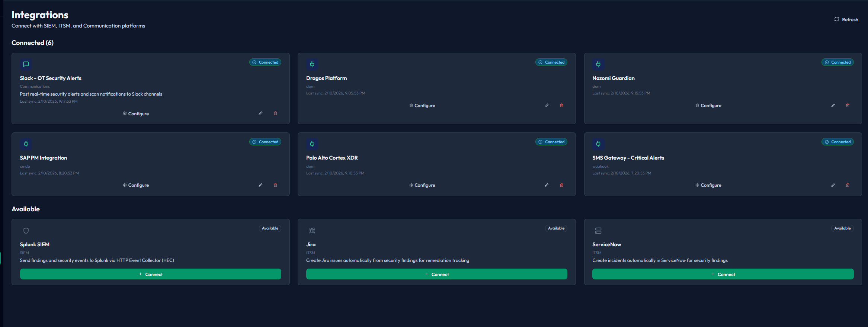Click the 'Available' section heading
Image resolution: width=868 pixels, height=327 pixels.
(26, 209)
